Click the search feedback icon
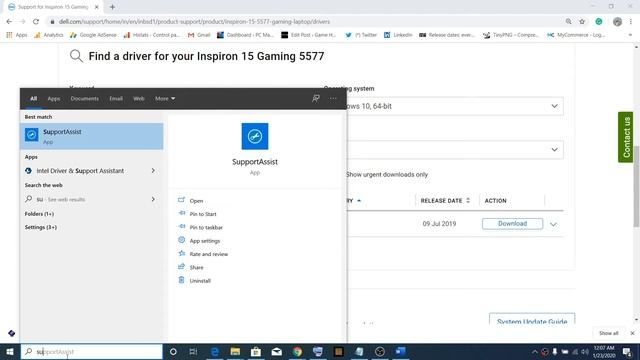640x360 pixels. (x=316, y=98)
